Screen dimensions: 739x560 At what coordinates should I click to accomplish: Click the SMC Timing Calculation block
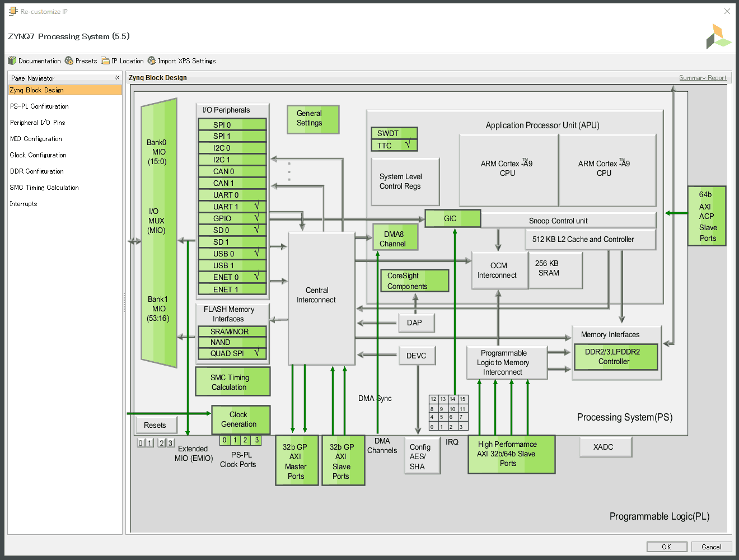click(233, 381)
